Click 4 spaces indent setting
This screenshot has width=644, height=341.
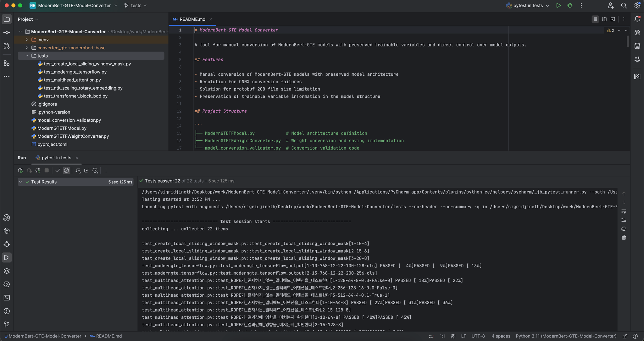point(501,336)
